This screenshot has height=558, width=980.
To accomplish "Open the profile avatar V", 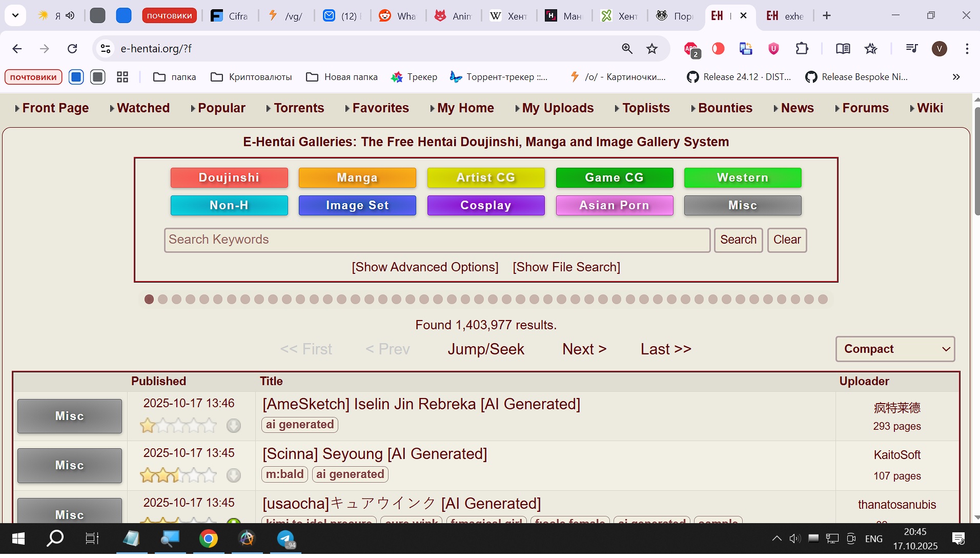I will click(x=939, y=49).
